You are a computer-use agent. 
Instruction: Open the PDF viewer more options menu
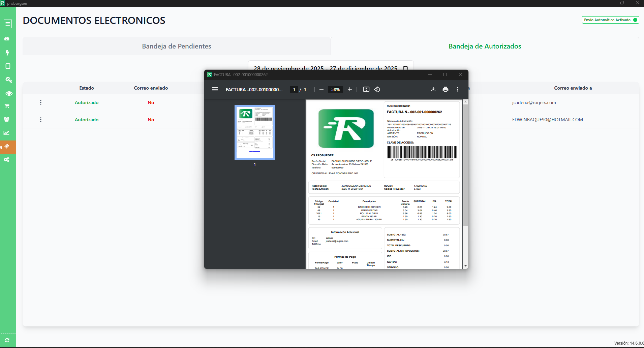458,89
